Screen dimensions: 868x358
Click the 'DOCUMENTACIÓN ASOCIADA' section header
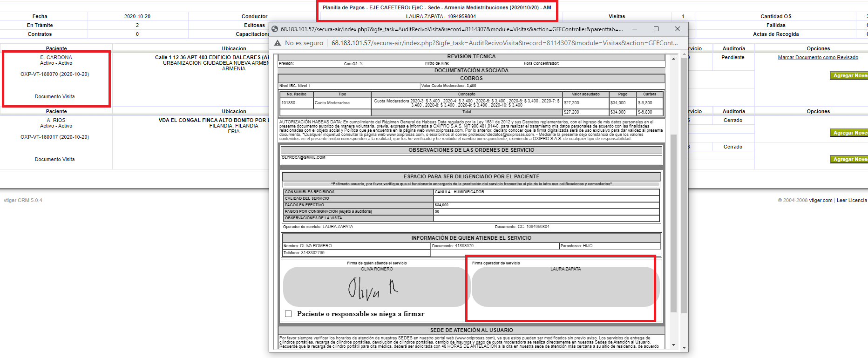471,71
